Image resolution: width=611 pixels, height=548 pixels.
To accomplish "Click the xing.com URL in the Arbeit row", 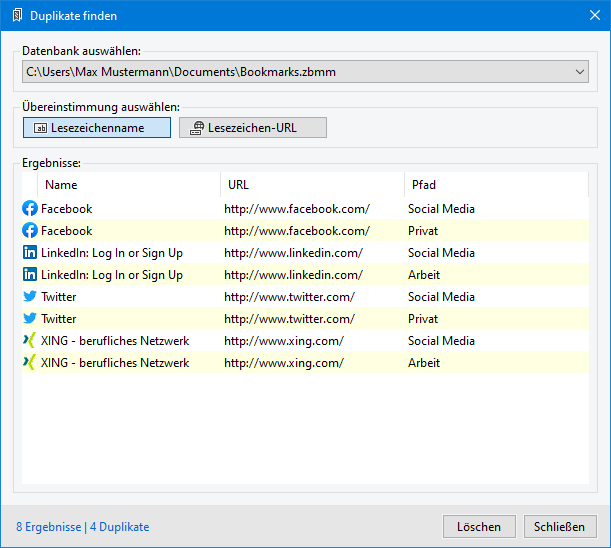I will point(284,363).
